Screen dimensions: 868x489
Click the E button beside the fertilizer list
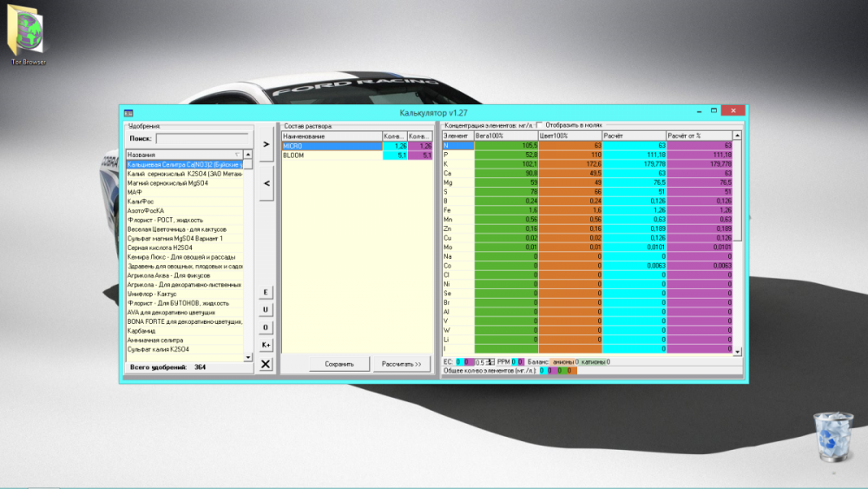click(x=266, y=293)
